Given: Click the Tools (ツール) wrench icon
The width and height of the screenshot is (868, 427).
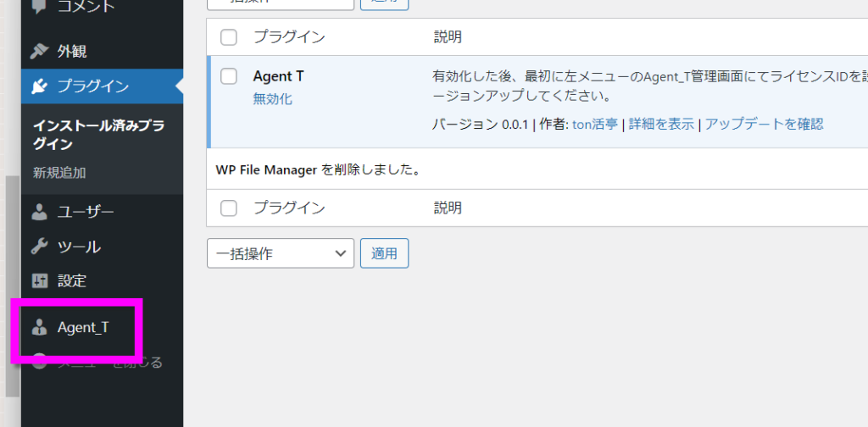Looking at the screenshot, I should pos(39,247).
